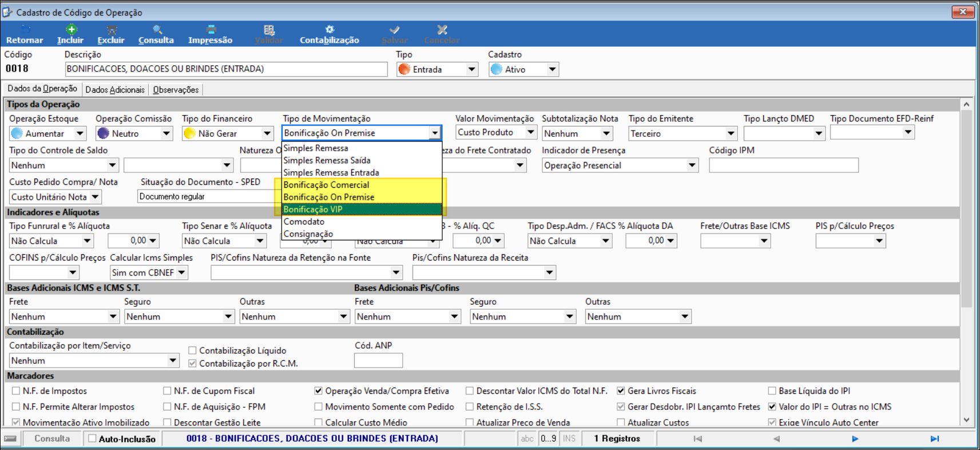Click the 0..9 indicator in status bar
980x450 pixels.
point(548,439)
